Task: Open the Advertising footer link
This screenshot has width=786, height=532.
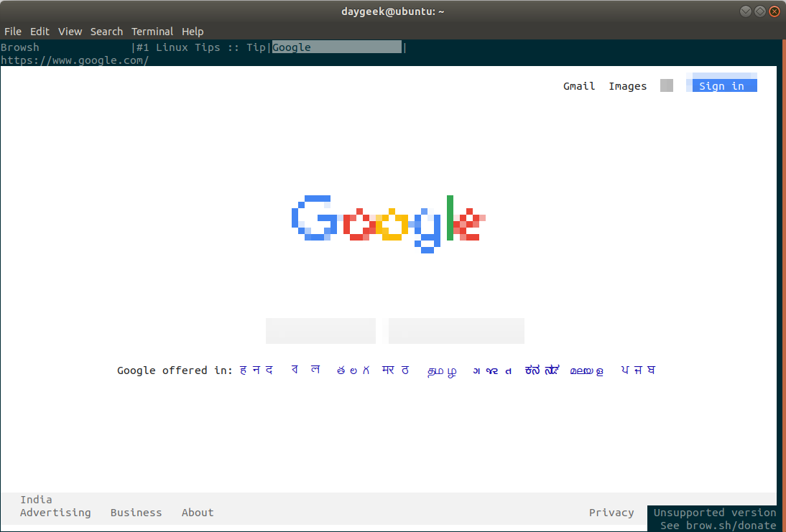Action: (x=55, y=513)
